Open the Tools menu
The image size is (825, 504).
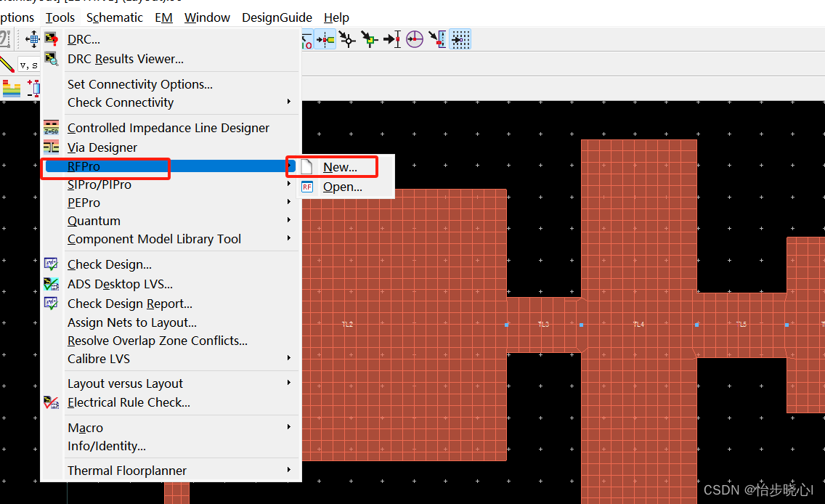pos(60,17)
